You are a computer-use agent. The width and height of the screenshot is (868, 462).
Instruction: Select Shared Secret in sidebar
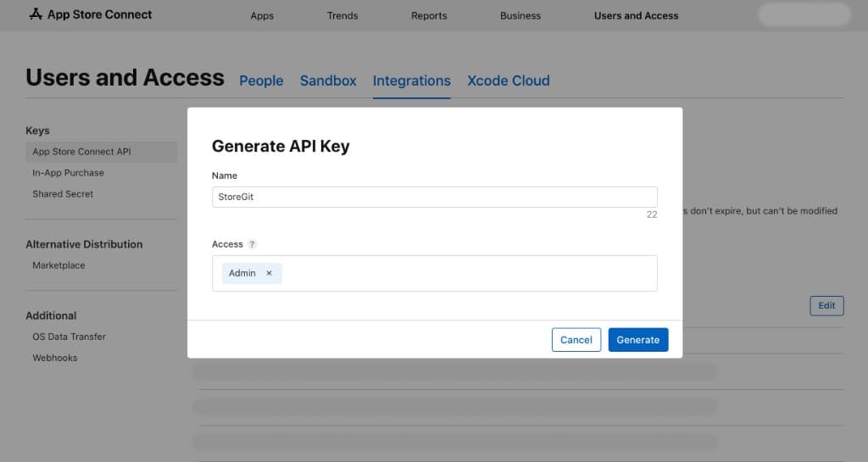(x=63, y=194)
